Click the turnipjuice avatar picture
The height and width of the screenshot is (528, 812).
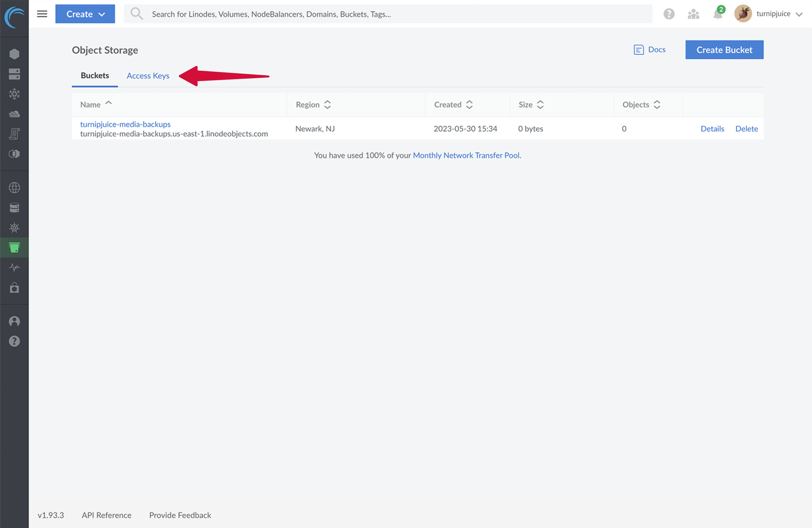[743, 14]
